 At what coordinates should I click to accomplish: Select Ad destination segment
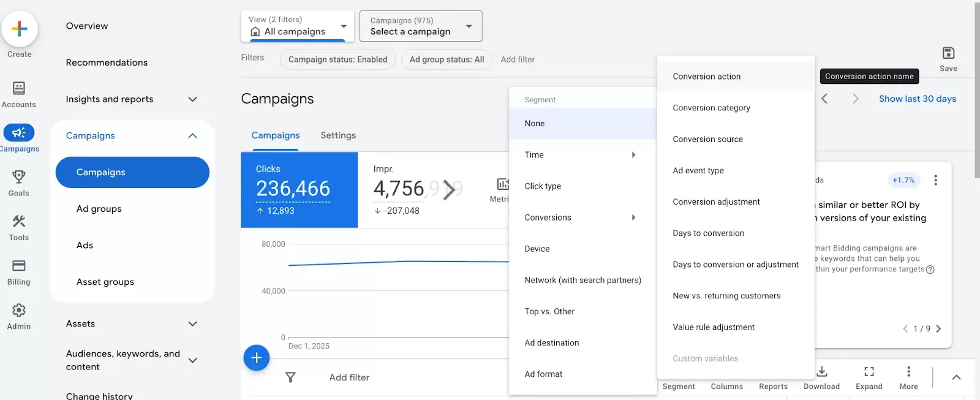(x=582, y=343)
